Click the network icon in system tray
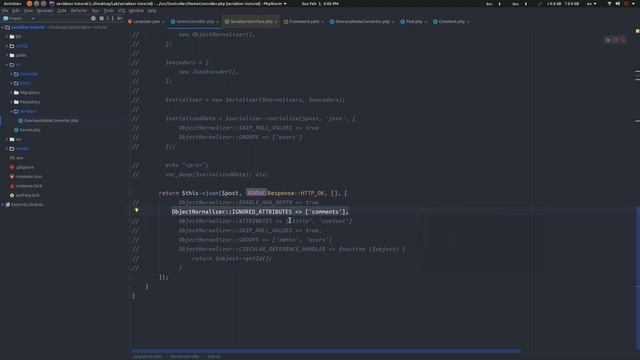640x360 pixels. click(609, 4)
